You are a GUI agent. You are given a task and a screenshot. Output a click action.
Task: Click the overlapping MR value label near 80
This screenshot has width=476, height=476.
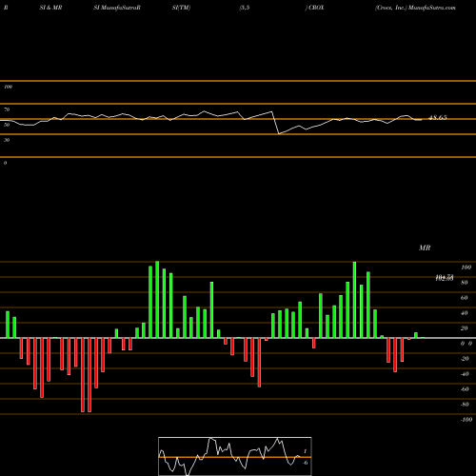click(445, 278)
